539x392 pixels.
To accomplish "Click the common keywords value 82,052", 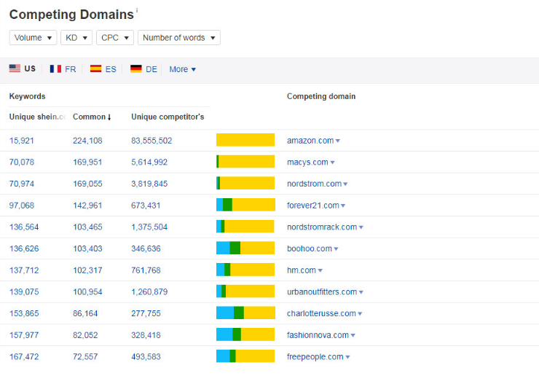I will tap(85, 335).
